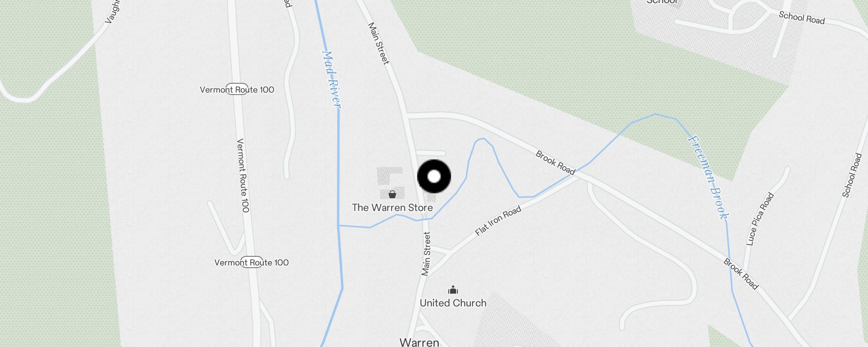The image size is (868, 347).
Task: Select the United Church label
Action: point(453,303)
